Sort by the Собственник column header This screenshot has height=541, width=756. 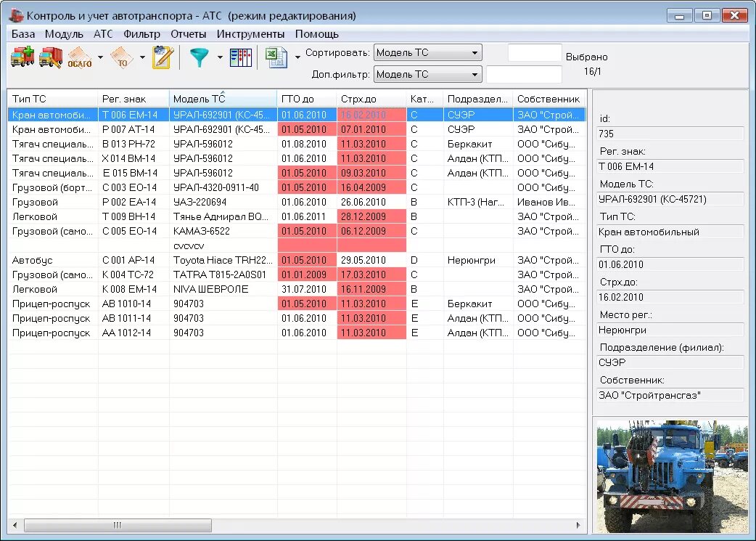pyautogui.click(x=549, y=99)
